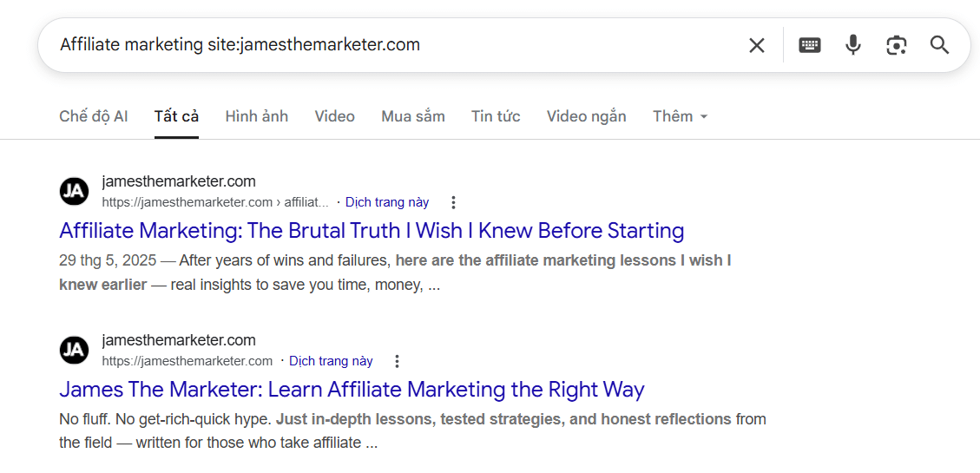Switch to the Chế độ AI tab

coord(94,116)
